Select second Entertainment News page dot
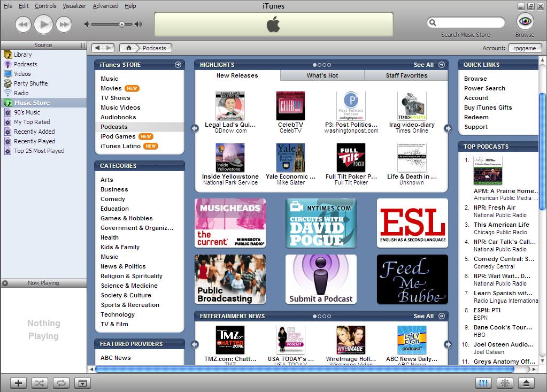547x392 pixels. pos(320,316)
